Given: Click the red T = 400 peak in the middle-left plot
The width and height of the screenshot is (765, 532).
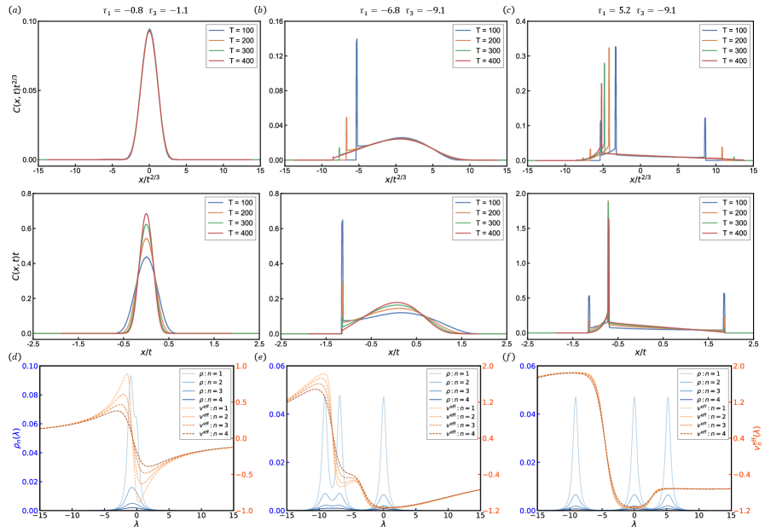Looking at the screenshot, I should [x=147, y=215].
